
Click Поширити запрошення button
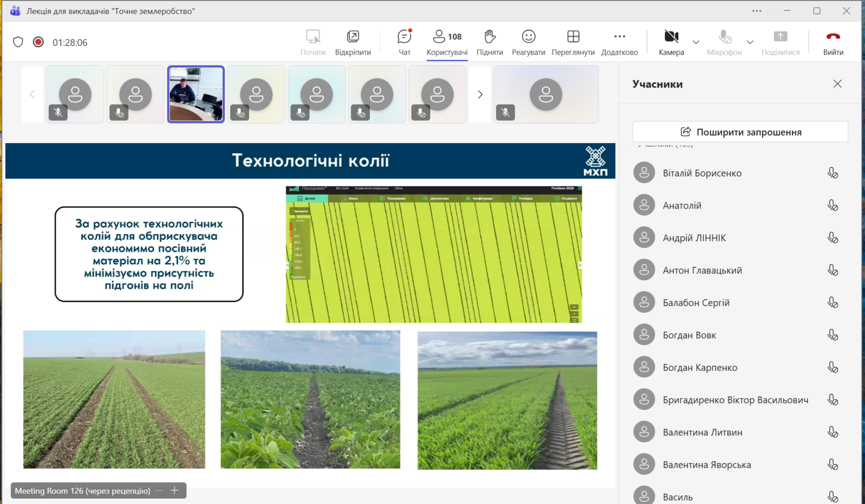tap(740, 132)
